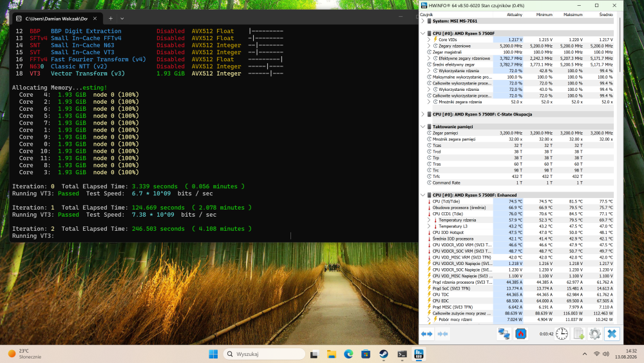Open Microsoft Store from taskbar
Screen dimensions: 644x363
pos(366,354)
